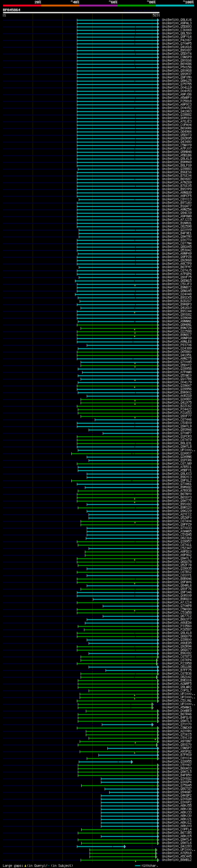This screenshot has width=197, height=868.
Task: Click hit label UniRef100_Q39935
Action: point(176,568)
